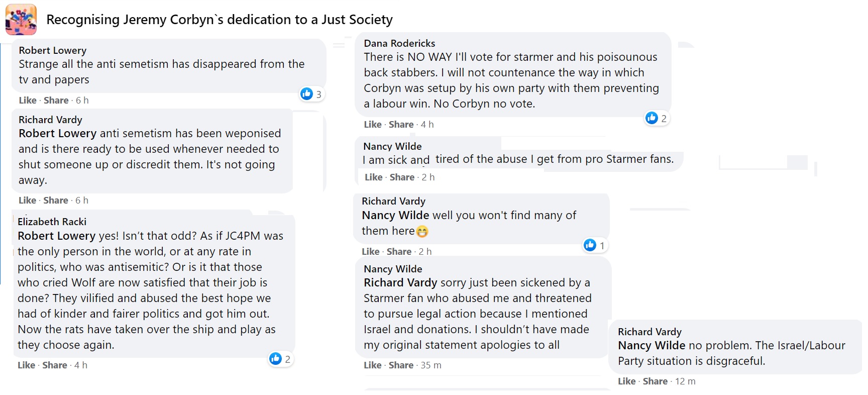This screenshot has height=395, width=868.
Task: Like Dana Rodericks' comment about Starmer
Action: click(x=373, y=125)
